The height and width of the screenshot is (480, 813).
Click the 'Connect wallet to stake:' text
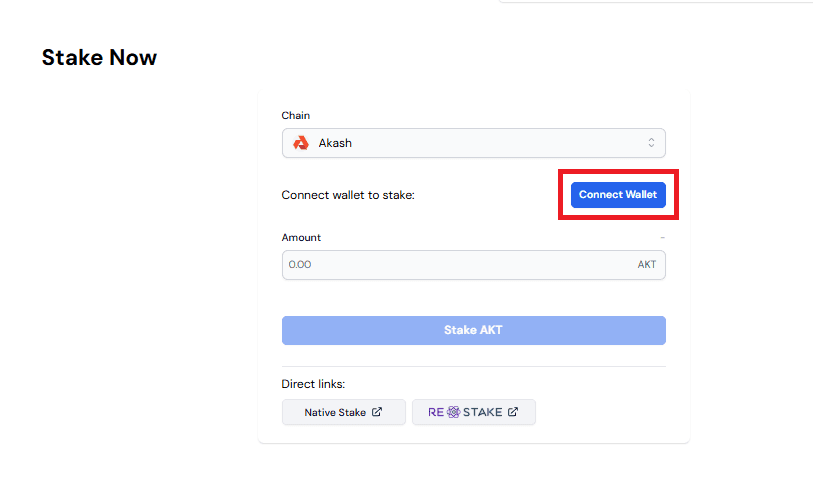[x=348, y=195]
